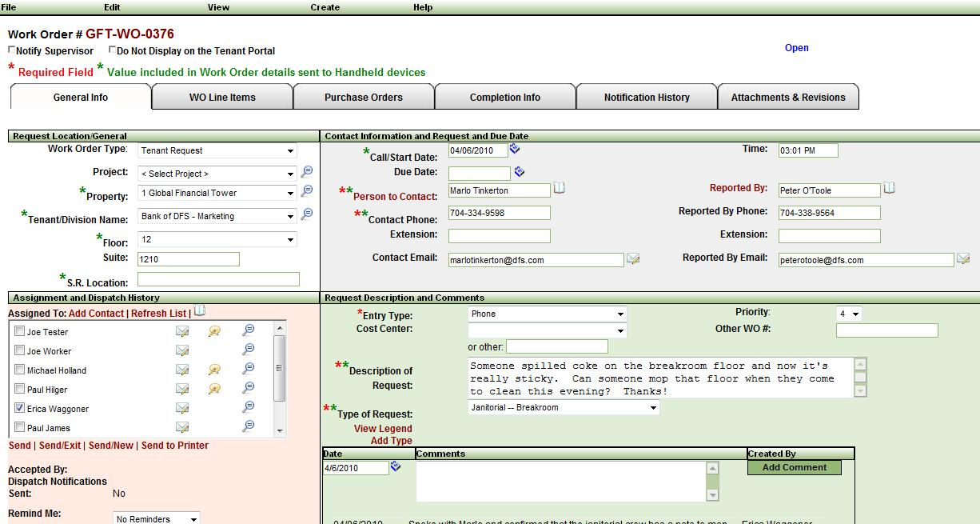Open the comment date calendar picker
The image size is (980, 524).
[395, 466]
